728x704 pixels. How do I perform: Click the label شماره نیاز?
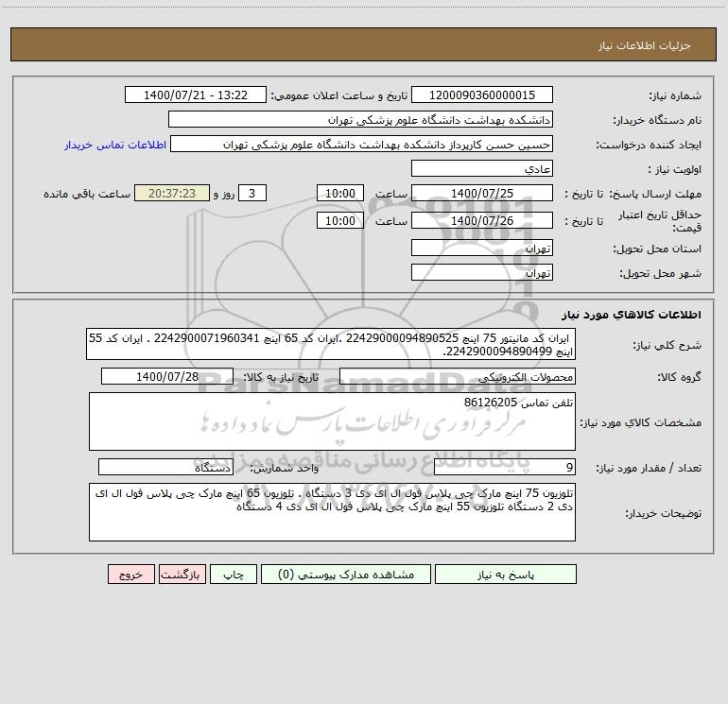675,95
